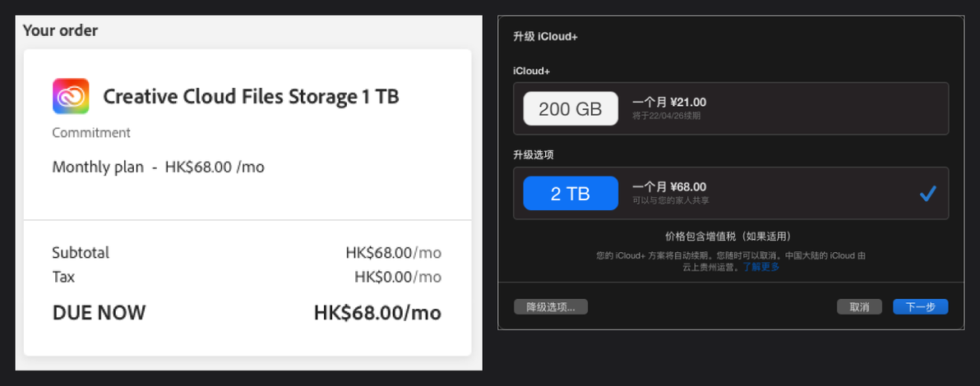Image resolution: width=980 pixels, height=386 pixels.
Task: Click the DUE NOW total amount HK$68.00/mo
Action: pos(377,312)
